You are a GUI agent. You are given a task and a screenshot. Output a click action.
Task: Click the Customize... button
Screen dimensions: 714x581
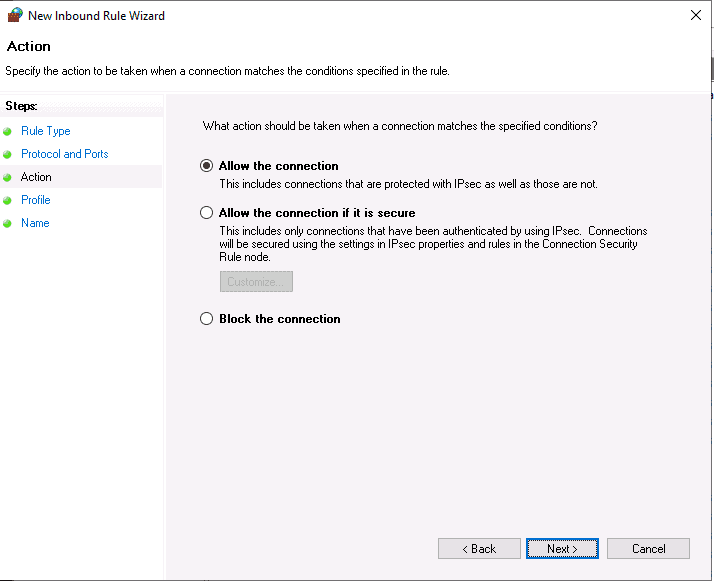(x=256, y=281)
